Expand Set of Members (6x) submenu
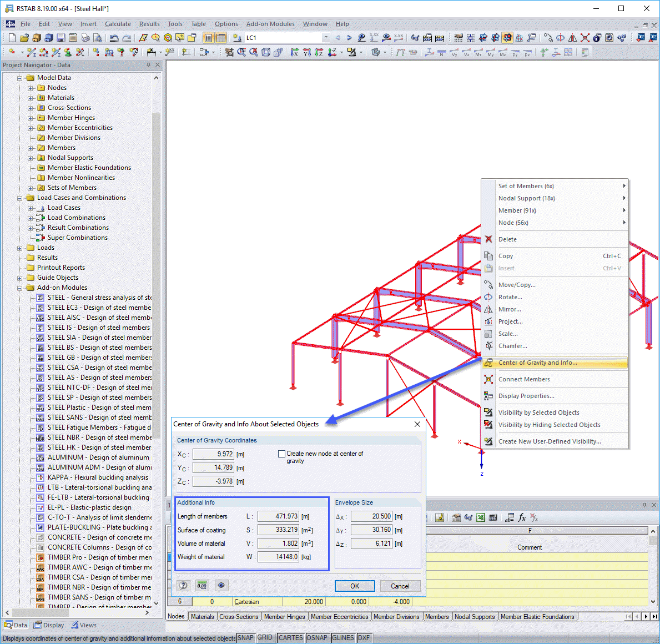 point(555,186)
